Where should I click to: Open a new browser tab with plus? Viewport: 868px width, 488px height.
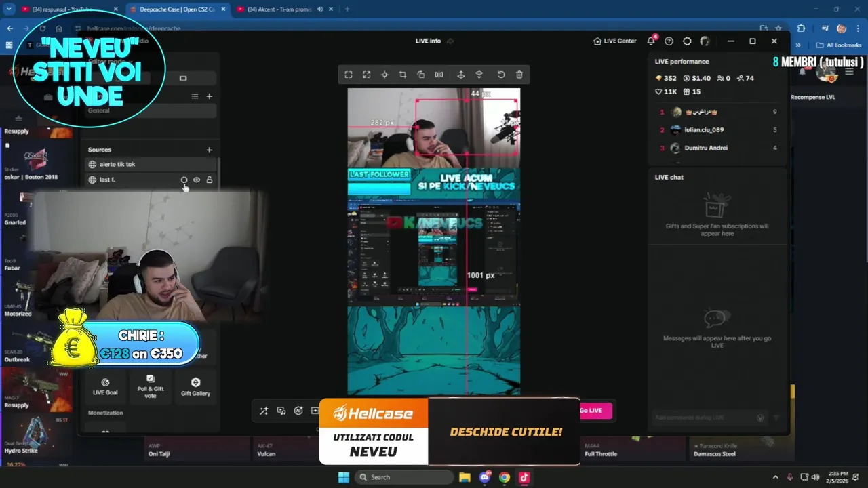tap(347, 9)
